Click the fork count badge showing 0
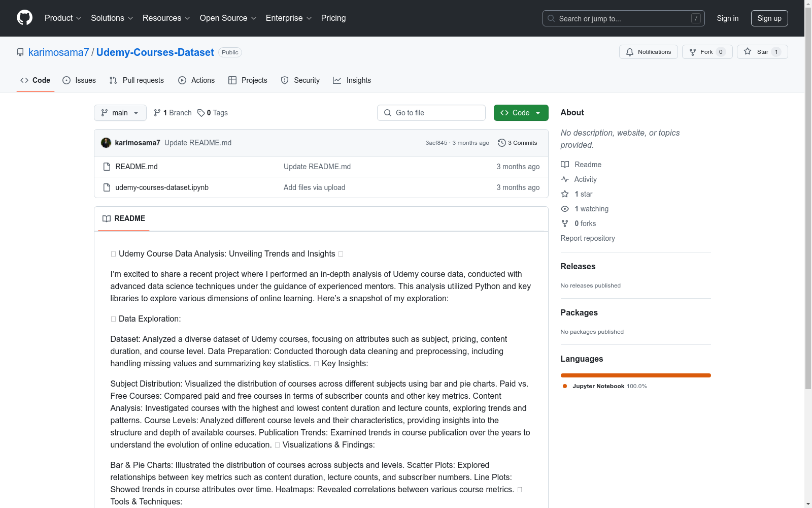The width and height of the screenshot is (812, 508). [721, 52]
